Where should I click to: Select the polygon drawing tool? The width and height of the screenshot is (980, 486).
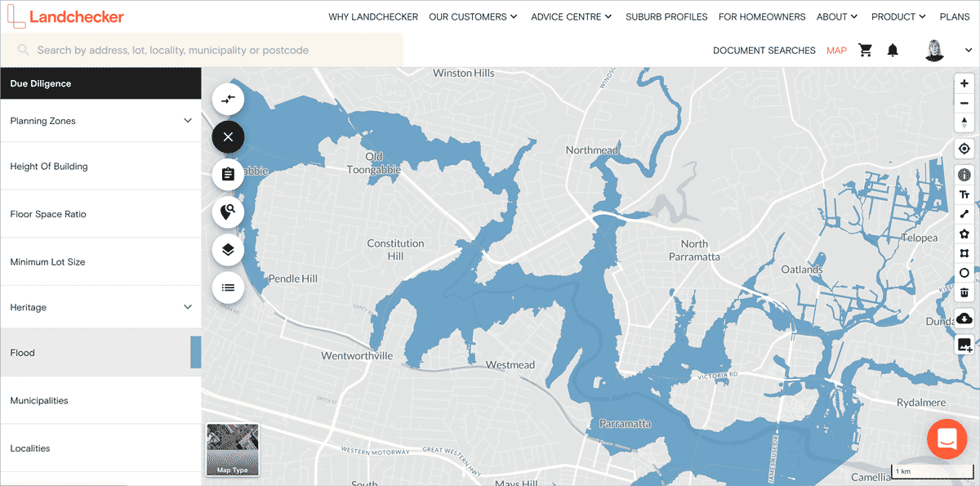(x=964, y=234)
